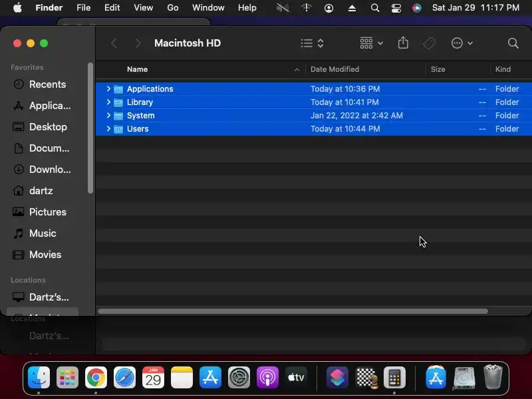Open Google Chrome in the Dock
The image size is (532, 399).
(96, 377)
